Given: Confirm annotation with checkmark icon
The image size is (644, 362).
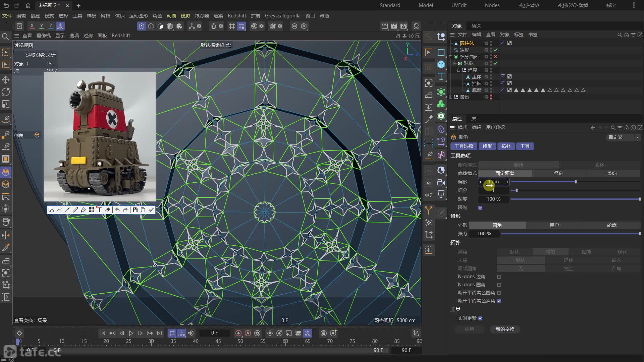Looking at the screenshot, I should (x=151, y=210).
